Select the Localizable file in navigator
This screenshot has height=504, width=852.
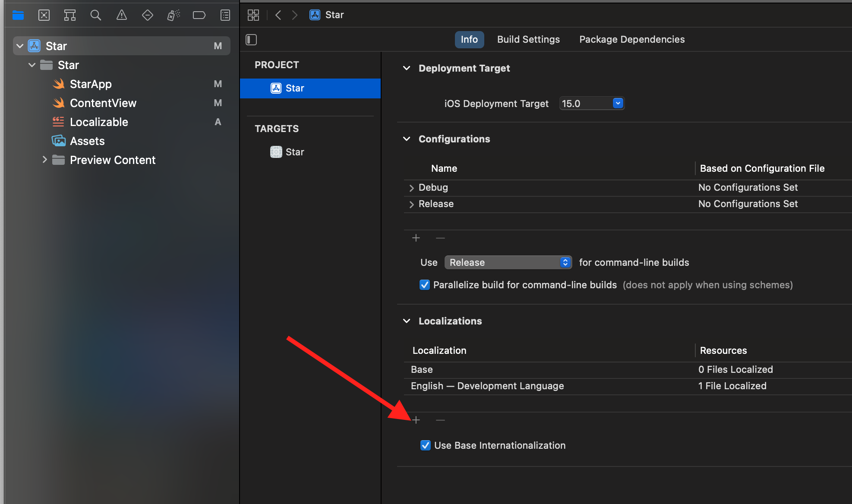point(99,122)
